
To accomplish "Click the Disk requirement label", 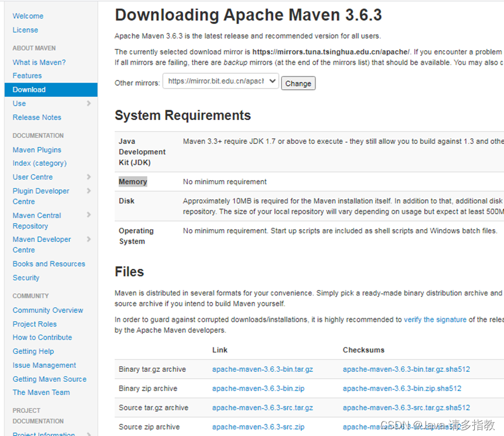I will [x=127, y=201].
